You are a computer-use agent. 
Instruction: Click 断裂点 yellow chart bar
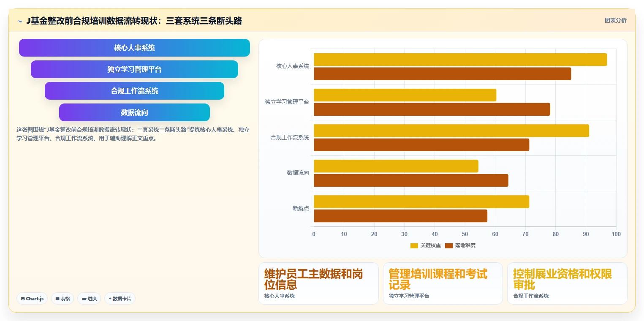pos(421,201)
